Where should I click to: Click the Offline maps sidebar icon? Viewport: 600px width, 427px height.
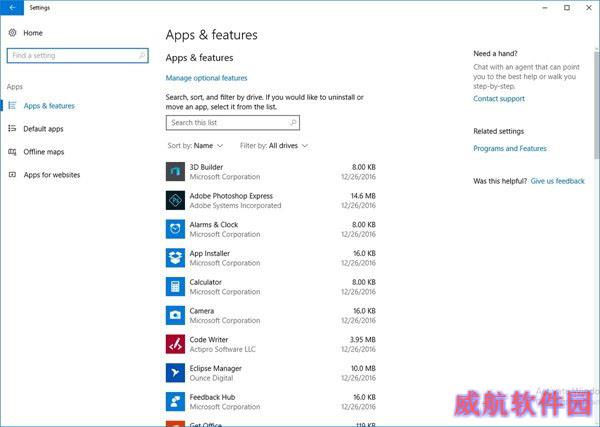(12, 152)
